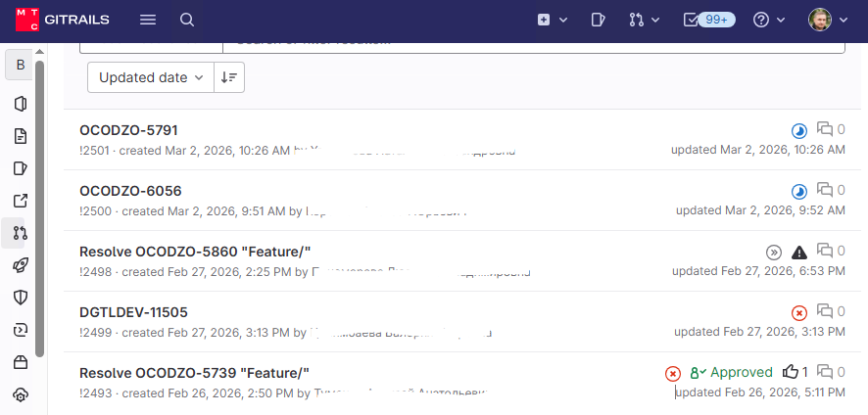Screen dimensions: 868x415
Task: Click the "!2499" reference text
Action: (x=95, y=333)
